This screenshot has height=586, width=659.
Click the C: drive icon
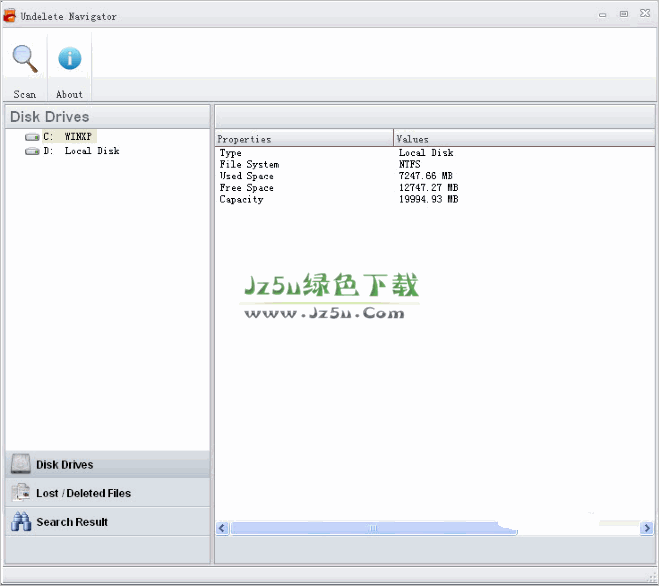32,137
